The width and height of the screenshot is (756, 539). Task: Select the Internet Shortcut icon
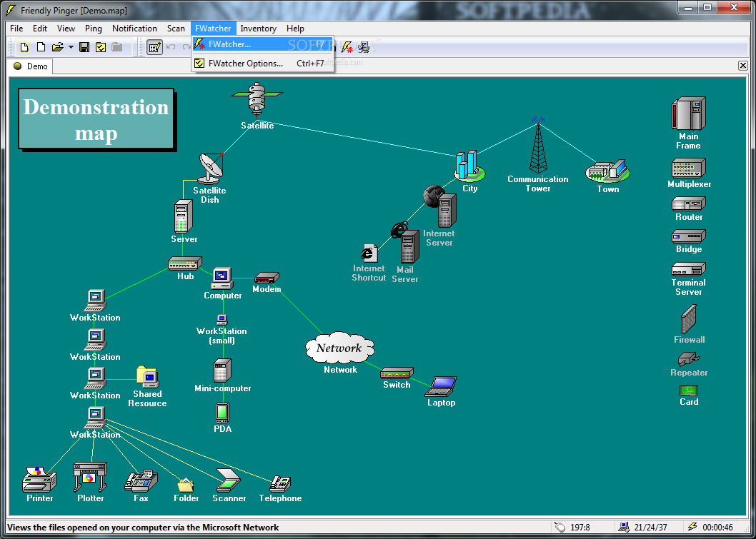tap(369, 253)
